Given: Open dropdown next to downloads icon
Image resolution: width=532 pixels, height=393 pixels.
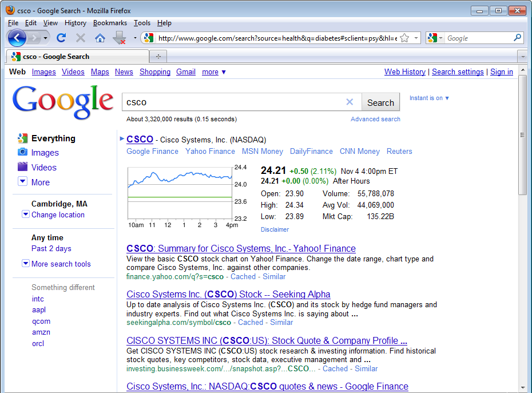Looking at the screenshot, I should click(135, 38).
